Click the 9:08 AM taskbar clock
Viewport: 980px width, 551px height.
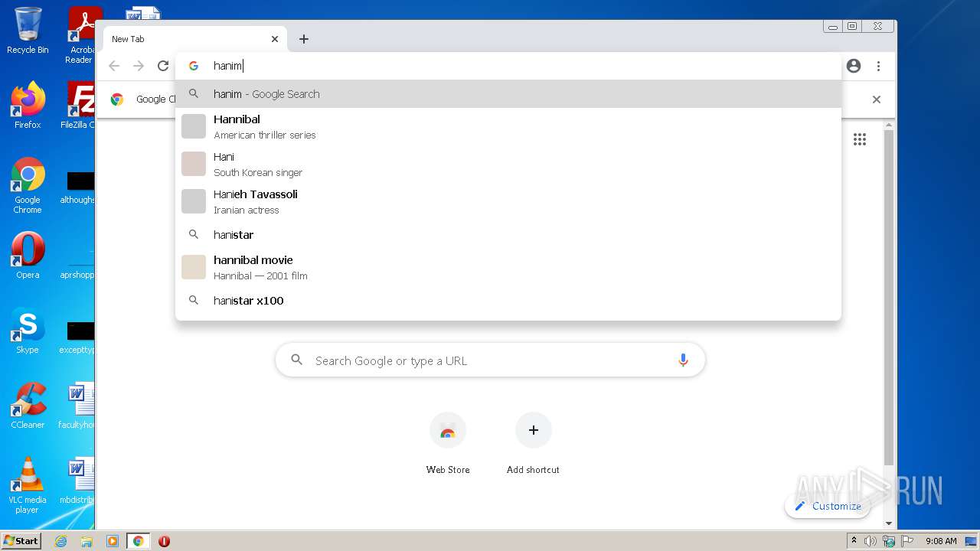[941, 541]
